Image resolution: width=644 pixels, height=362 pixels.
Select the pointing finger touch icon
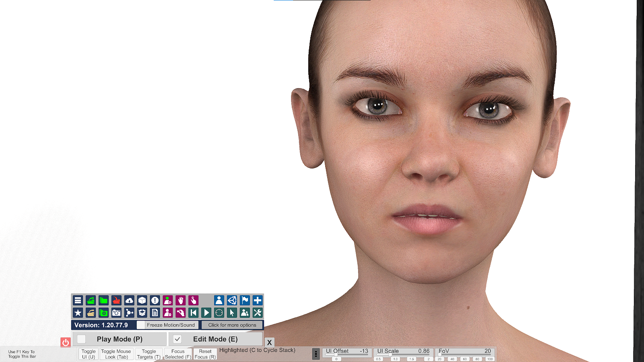click(x=194, y=300)
